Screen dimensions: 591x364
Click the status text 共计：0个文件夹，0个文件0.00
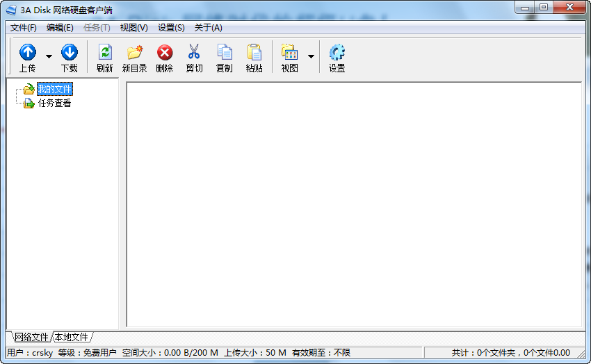pyautogui.click(x=511, y=353)
